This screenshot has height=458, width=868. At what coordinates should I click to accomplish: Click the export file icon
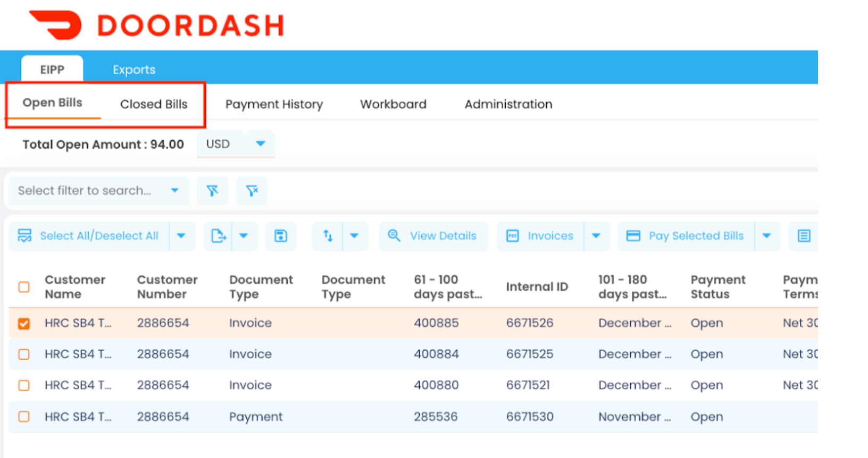coord(219,236)
